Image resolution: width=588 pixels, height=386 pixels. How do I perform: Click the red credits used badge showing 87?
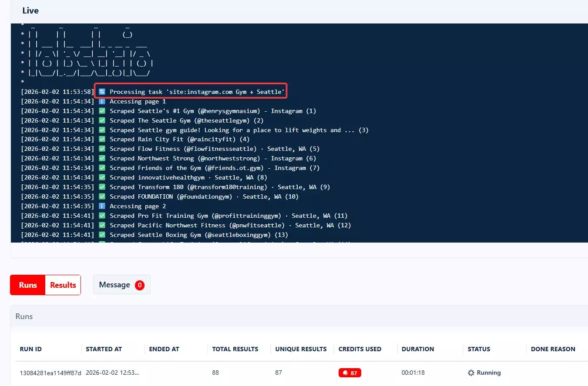tap(350, 373)
